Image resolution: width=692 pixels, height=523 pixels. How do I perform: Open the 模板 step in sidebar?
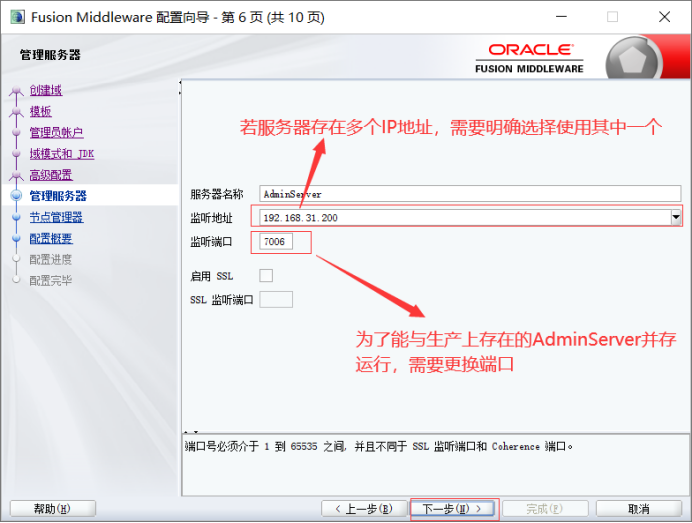[40, 111]
